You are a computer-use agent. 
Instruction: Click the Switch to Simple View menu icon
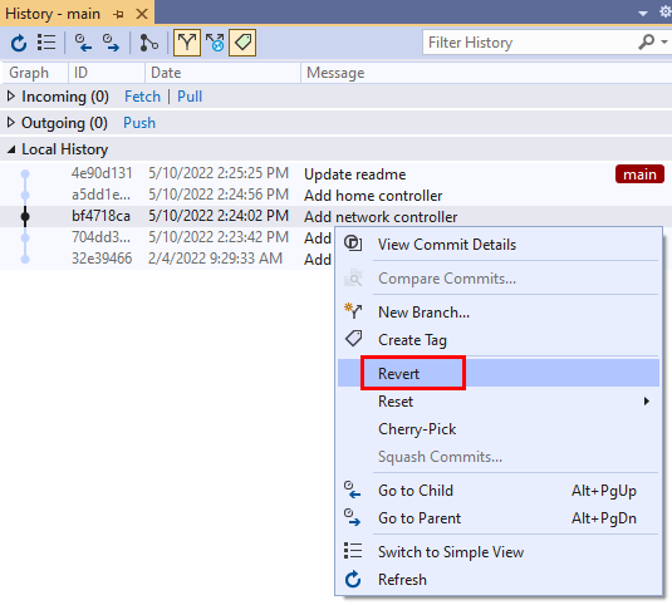point(353,551)
